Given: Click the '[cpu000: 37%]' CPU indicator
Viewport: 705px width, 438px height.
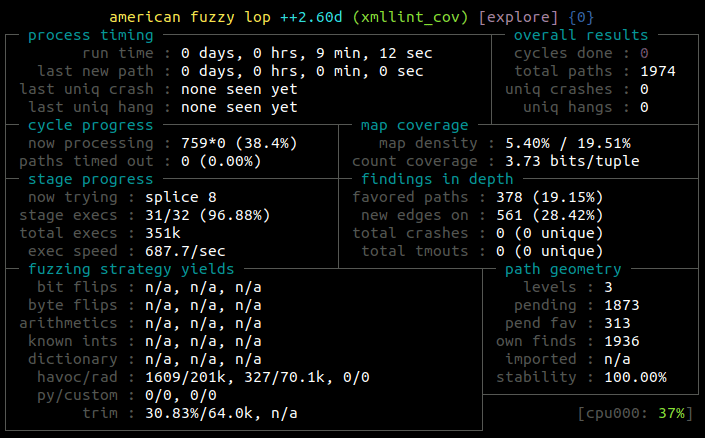Looking at the screenshot, I should coord(635,413).
